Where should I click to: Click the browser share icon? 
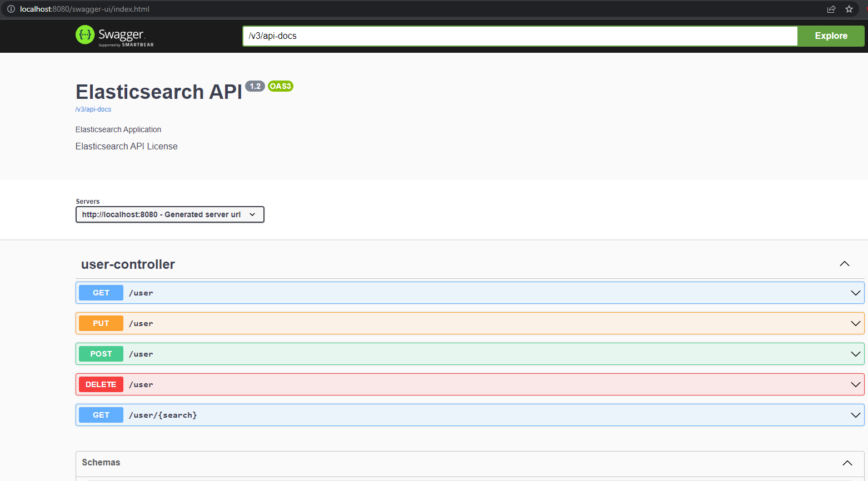pyautogui.click(x=831, y=9)
